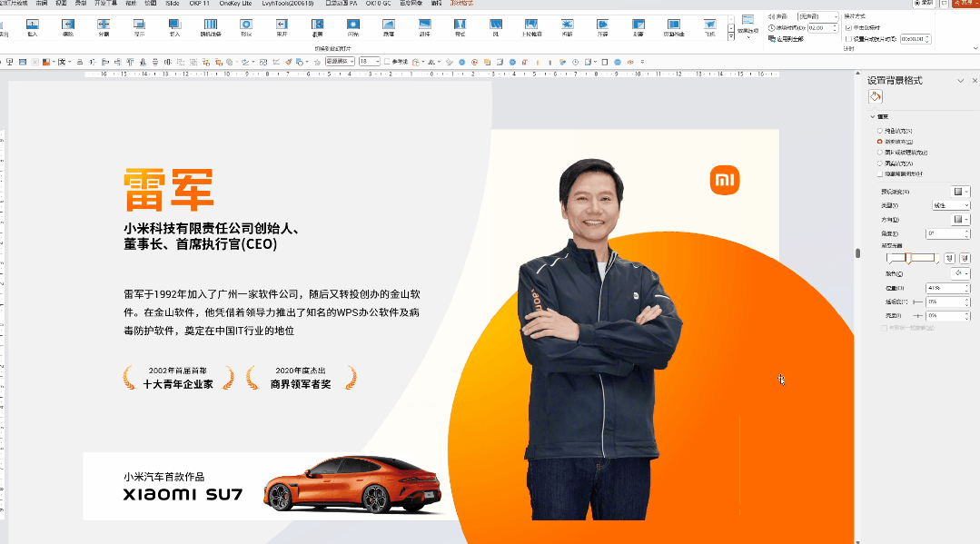Open the OK10 GC ribbon tab
The height and width of the screenshot is (544, 980).
pos(378,3)
